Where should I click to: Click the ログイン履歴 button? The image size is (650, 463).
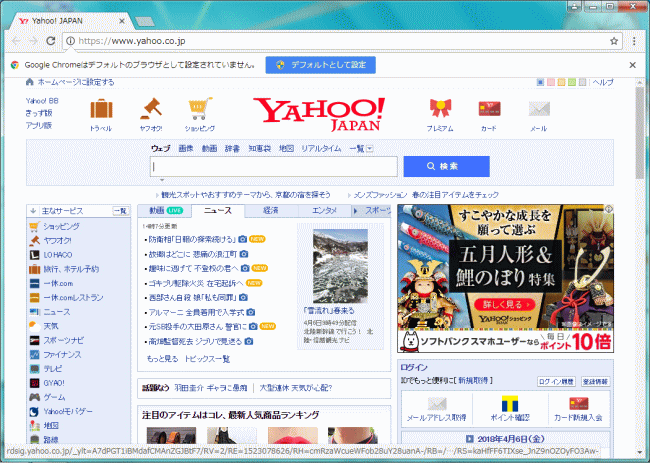click(556, 382)
